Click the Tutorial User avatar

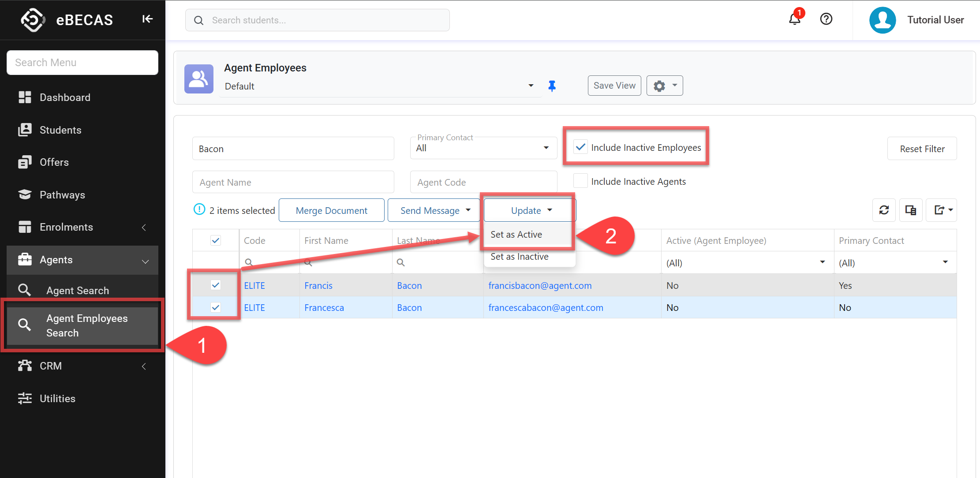[x=883, y=20]
